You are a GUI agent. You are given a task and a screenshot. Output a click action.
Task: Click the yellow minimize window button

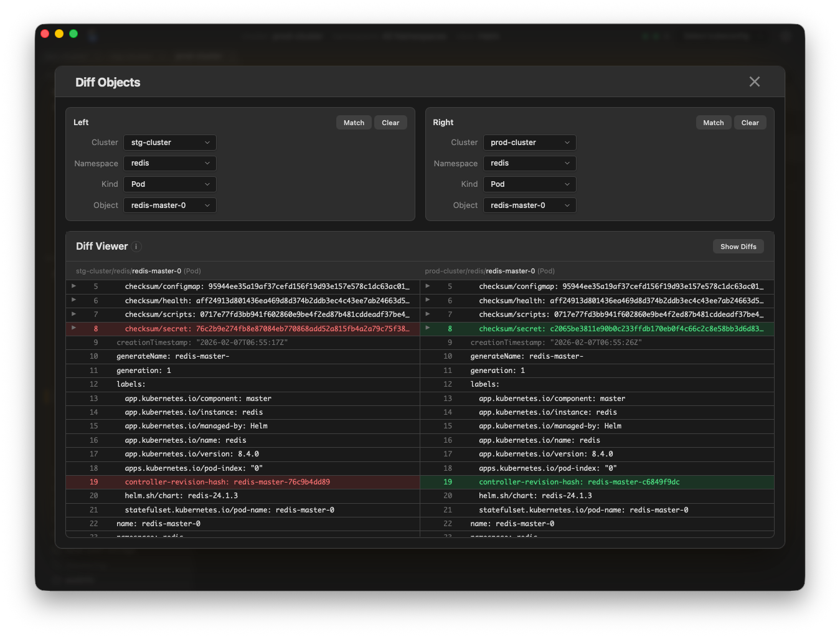click(59, 34)
